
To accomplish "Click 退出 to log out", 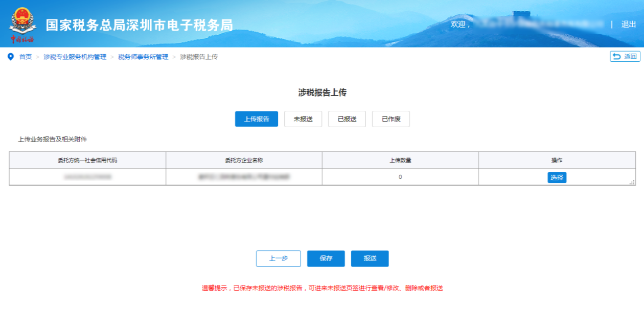I will pyautogui.click(x=629, y=24).
